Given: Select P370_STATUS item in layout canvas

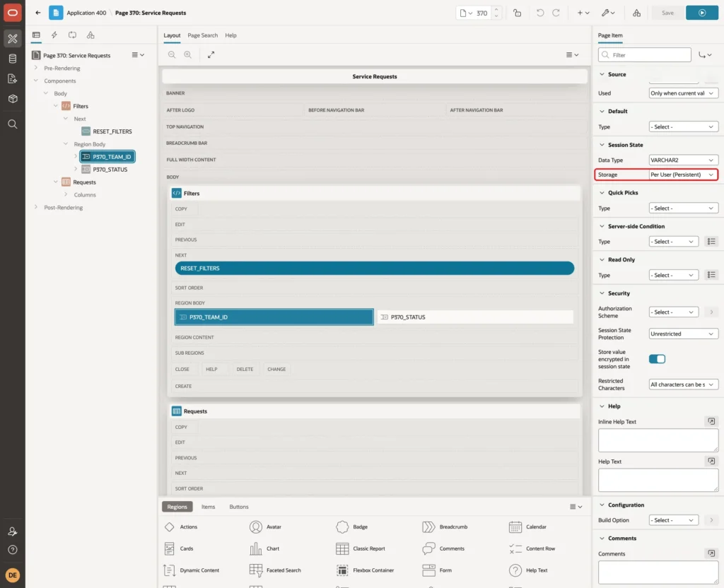Looking at the screenshot, I should tap(475, 317).
